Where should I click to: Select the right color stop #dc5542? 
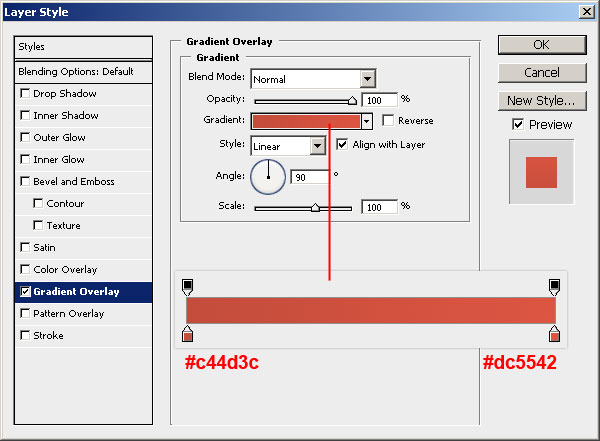pyautogui.click(x=554, y=334)
